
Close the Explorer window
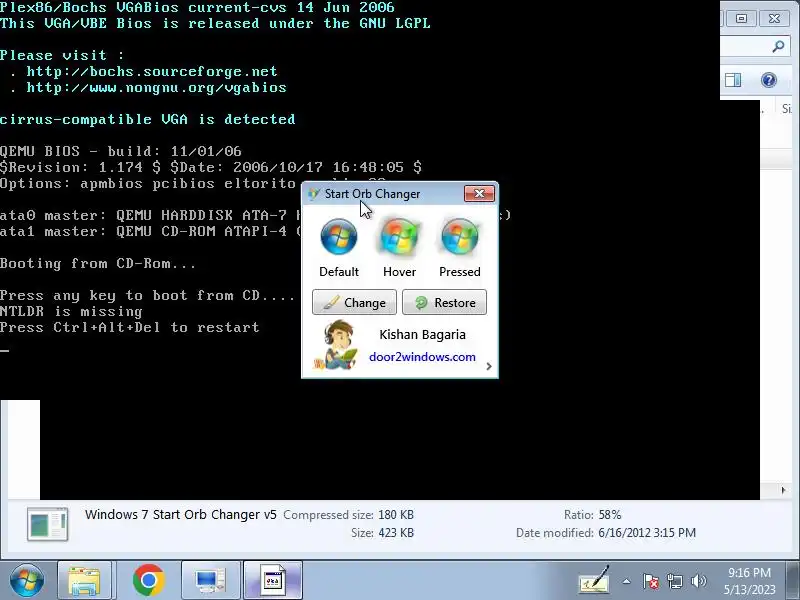pyautogui.click(x=774, y=18)
